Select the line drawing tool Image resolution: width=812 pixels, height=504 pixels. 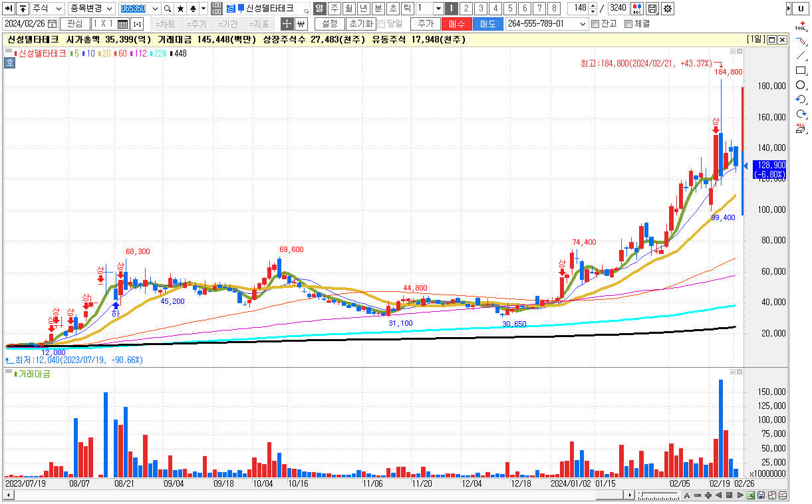pyautogui.click(x=801, y=56)
